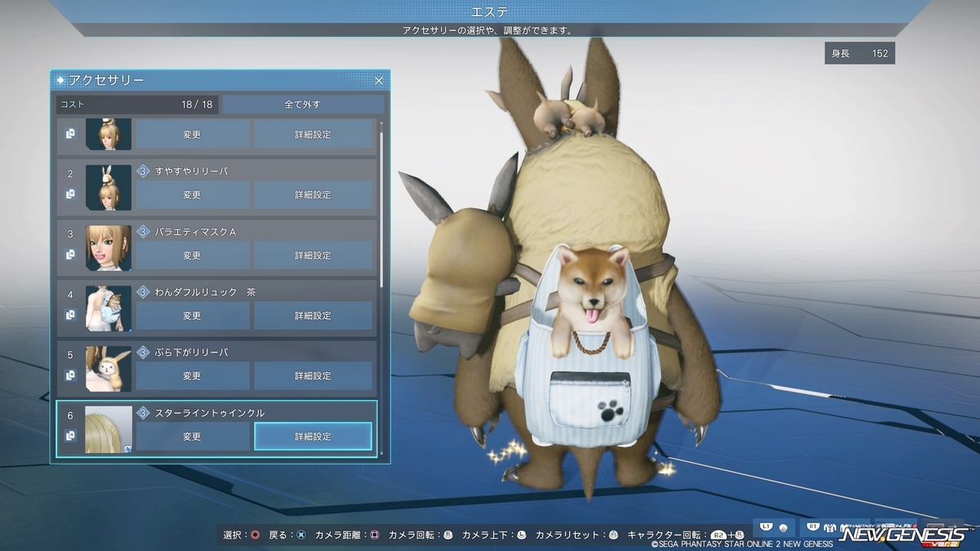Screen dimensions: 980x551
Task: Click the stick icon next to カメラリセット
Action: pyautogui.click(x=612, y=535)
